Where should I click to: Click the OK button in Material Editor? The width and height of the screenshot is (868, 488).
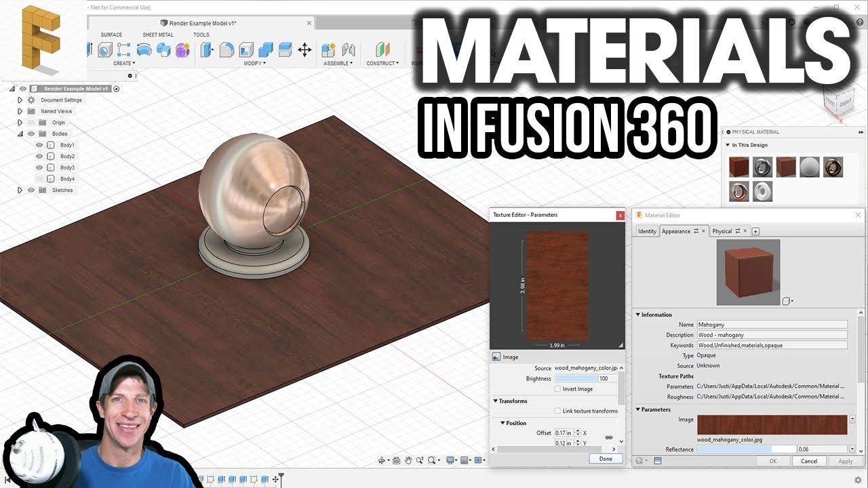click(x=773, y=461)
